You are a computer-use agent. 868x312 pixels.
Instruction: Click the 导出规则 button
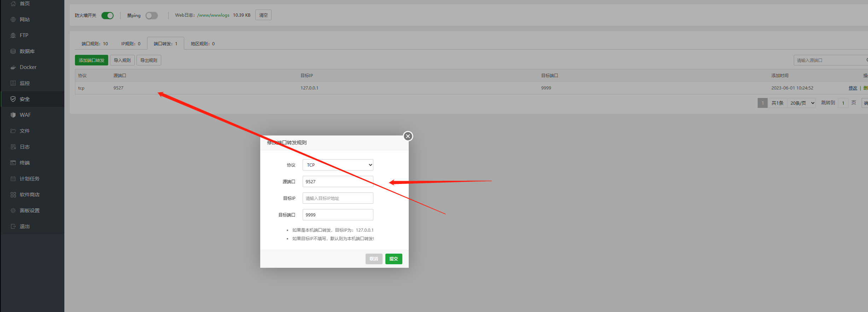point(149,60)
